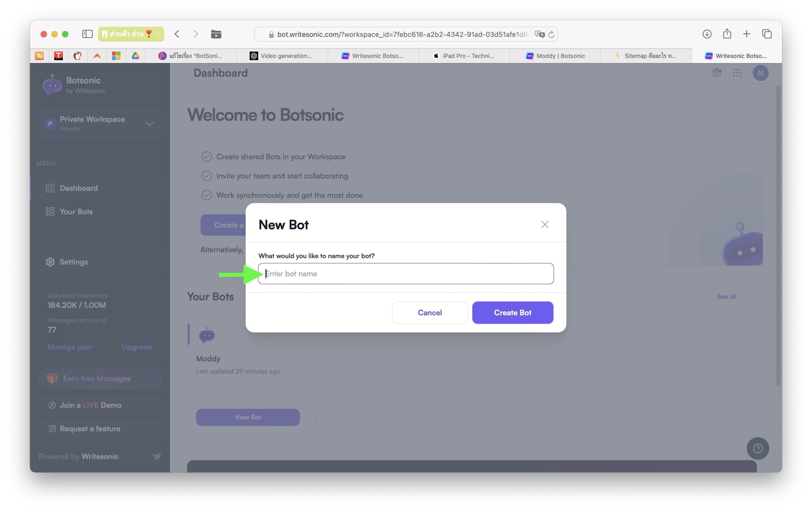Open Safari downloads icon
Image resolution: width=812 pixels, height=512 pixels.
coord(707,34)
